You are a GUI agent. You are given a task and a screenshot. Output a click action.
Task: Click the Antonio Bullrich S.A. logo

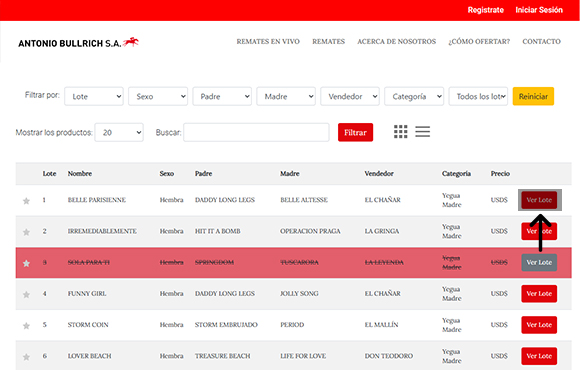click(x=78, y=43)
